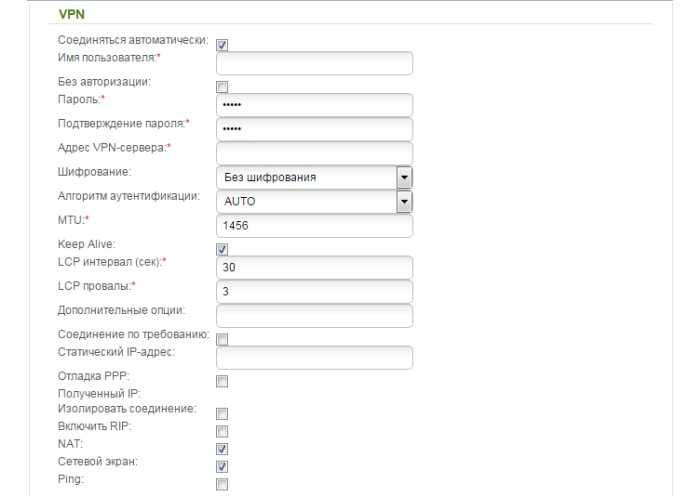This screenshot has height=497, width=700.
Task: Click the Статический IP-адрес field
Action: 314,358
